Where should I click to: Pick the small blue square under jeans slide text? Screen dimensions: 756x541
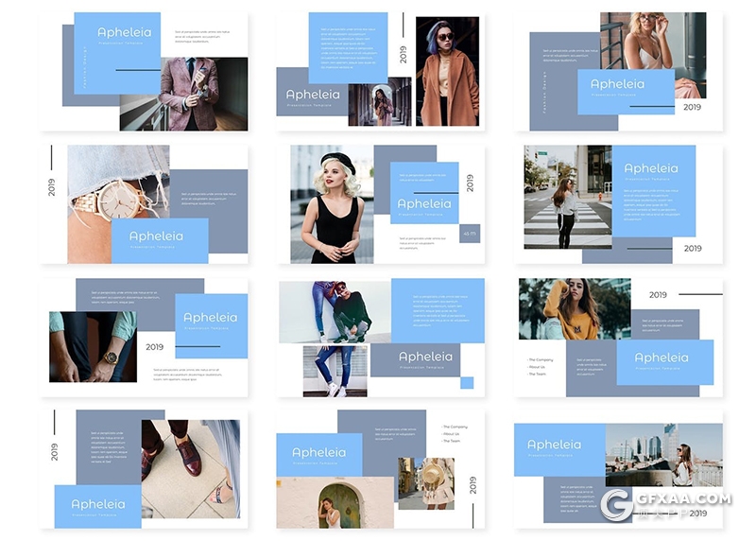467,382
